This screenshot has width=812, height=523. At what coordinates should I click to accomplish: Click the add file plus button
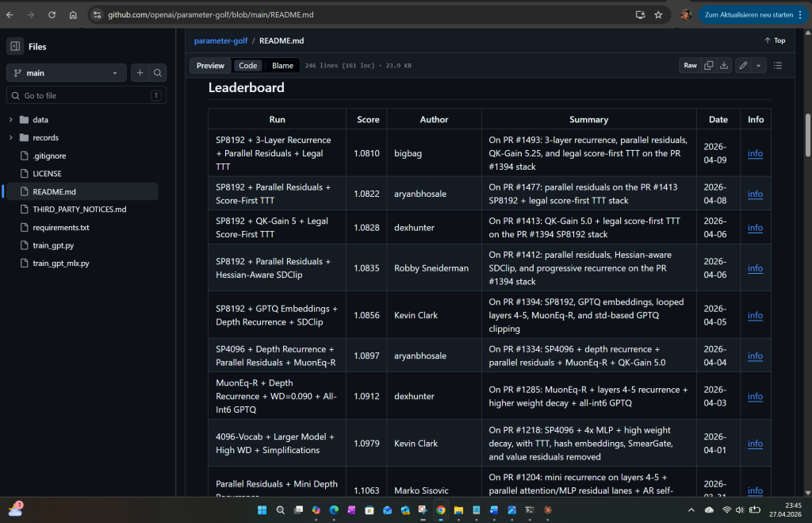tap(140, 73)
